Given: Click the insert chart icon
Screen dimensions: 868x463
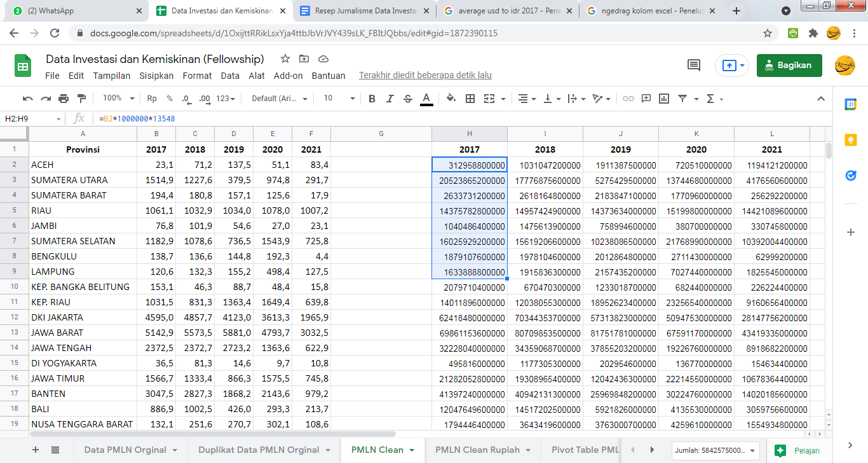Looking at the screenshot, I should point(664,99).
